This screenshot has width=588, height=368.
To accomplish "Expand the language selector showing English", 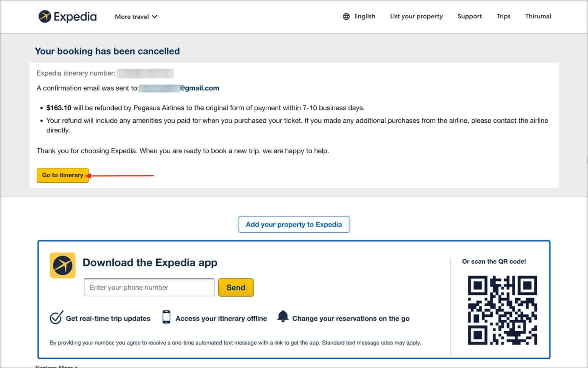I will pos(364,16).
